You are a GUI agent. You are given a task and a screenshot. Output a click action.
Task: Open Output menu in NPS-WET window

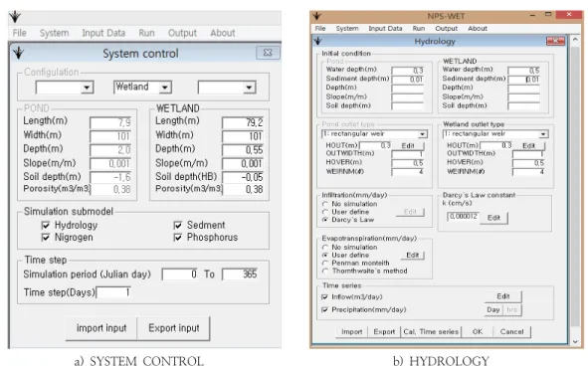point(447,29)
